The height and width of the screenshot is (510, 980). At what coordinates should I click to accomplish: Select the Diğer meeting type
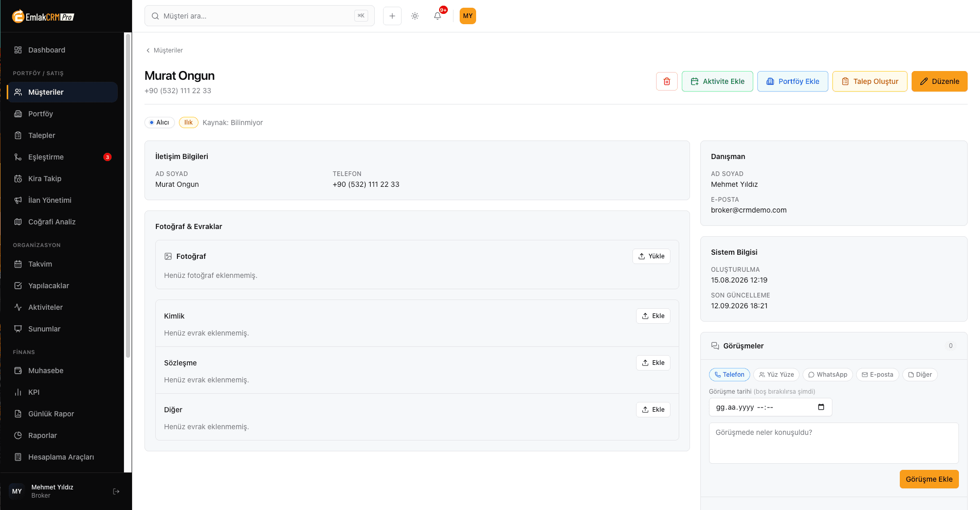(920, 375)
